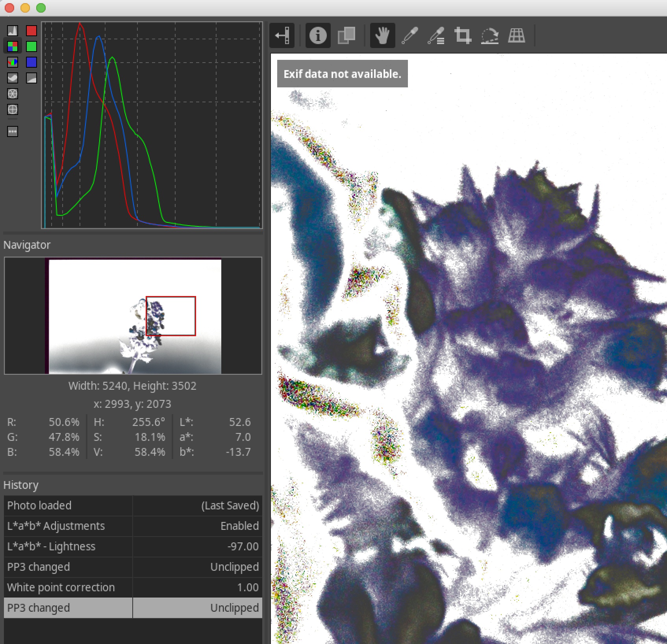Toggle the blue histogram channel square

coord(31,62)
